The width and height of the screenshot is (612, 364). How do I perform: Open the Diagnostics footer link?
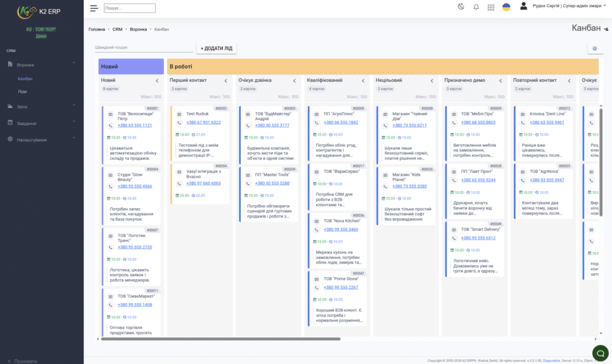click(551, 360)
